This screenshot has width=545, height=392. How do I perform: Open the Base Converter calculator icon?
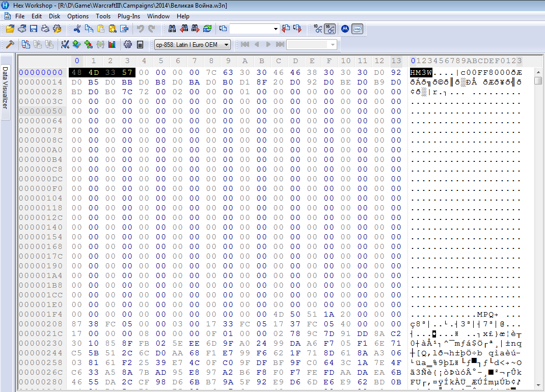coord(140,44)
